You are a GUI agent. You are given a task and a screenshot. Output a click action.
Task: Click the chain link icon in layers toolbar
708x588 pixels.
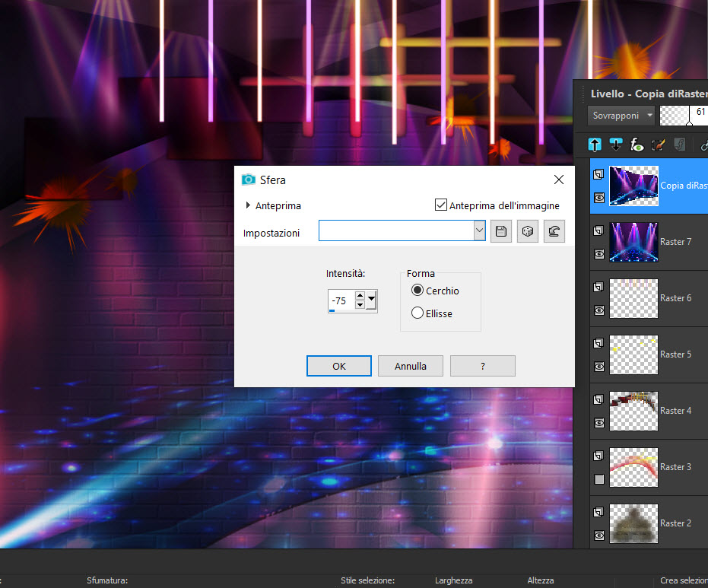pyautogui.click(x=703, y=145)
